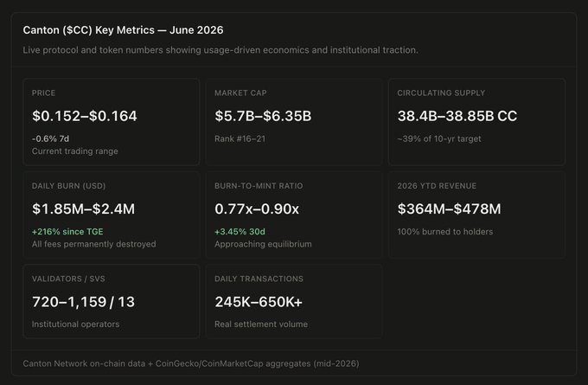
Task: Select the DAILY TRANSACTIONS label
Action: point(259,279)
